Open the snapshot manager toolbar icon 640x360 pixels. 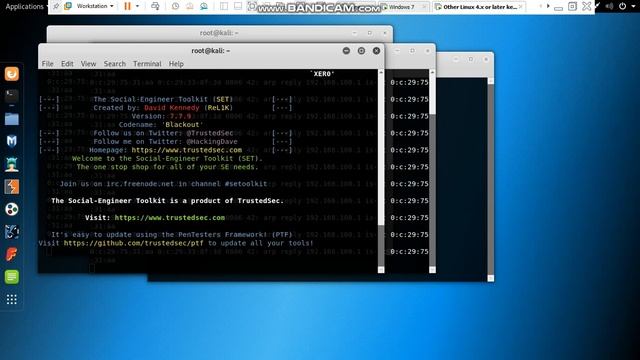coord(204,6)
